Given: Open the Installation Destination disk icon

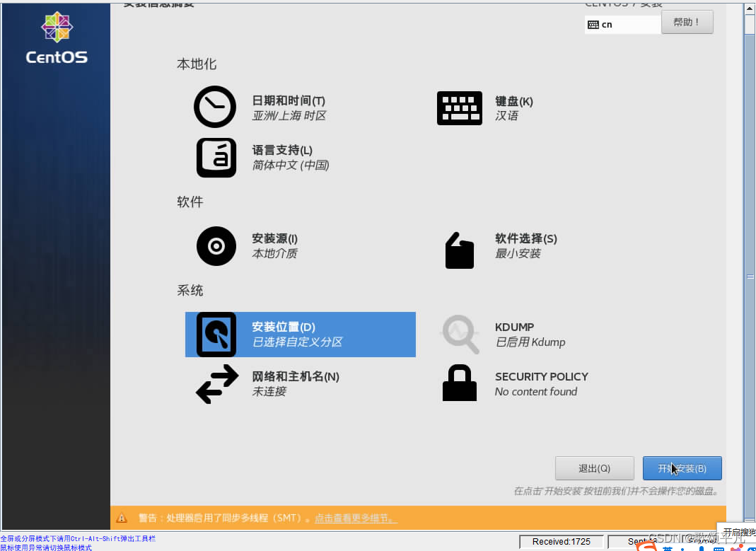Looking at the screenshot, I should pyautogui.click(x=216, y=335).
